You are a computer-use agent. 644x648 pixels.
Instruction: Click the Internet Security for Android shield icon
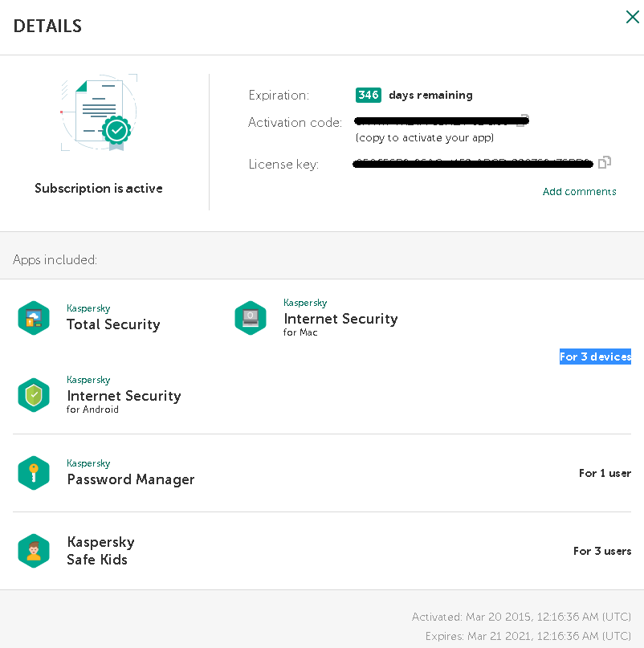point(34,395)
